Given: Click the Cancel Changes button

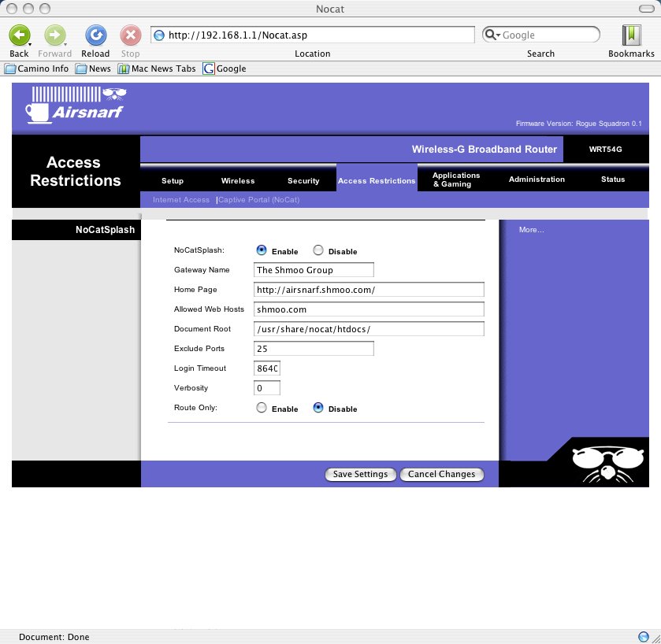Looking at the screenshot, I should pyautogui.click(x=441, y=474).
